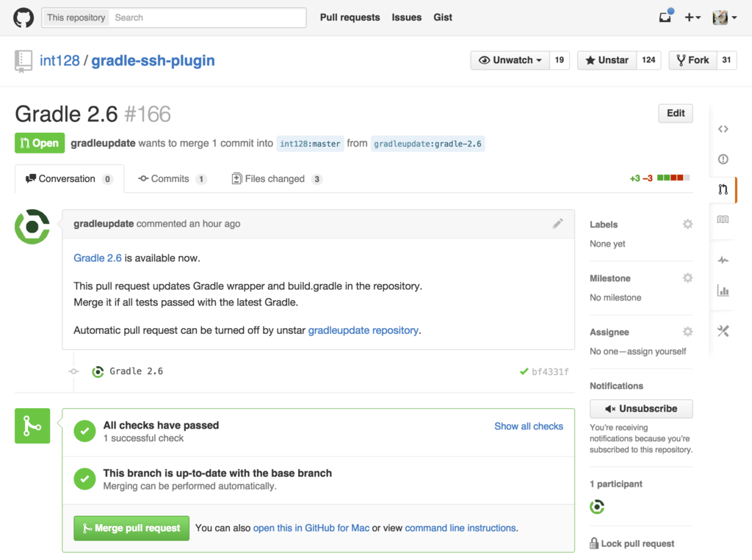Open the gradleupdate repository link
This screenshot has height=560, width=752.
[363, 330]
